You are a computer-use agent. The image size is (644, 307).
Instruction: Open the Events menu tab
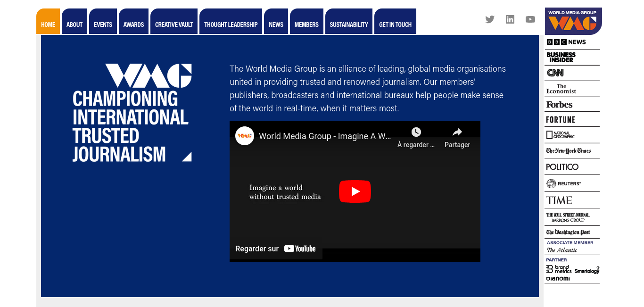tap(103, 21)
